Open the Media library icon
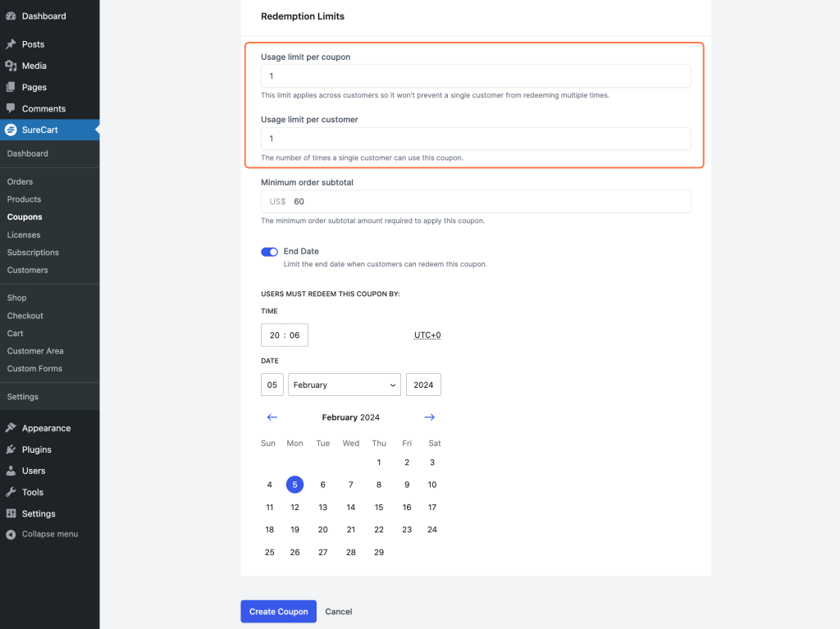The height and width of the screenshot is (629, 840). (11, 66)
